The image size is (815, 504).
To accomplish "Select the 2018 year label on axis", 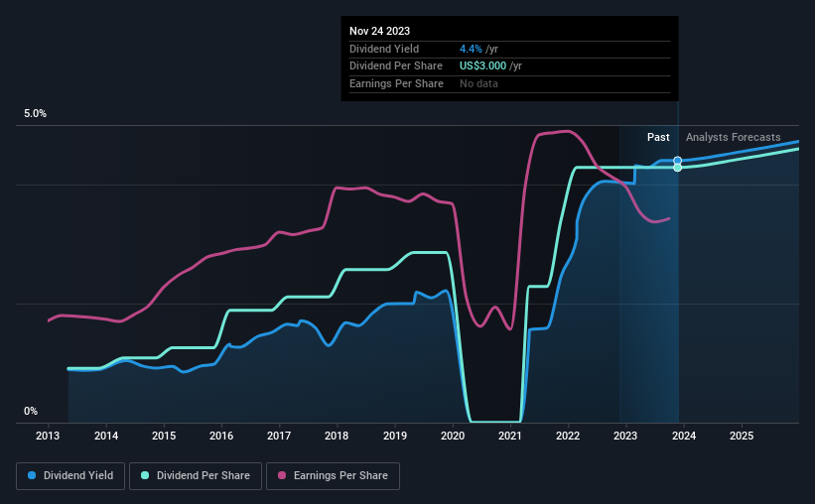I will pos(337,436).
